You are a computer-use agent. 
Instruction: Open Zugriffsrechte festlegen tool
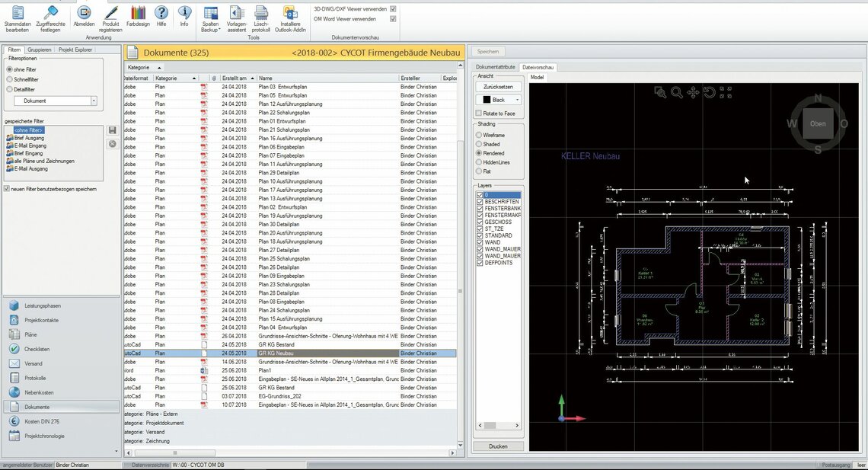tap(50, 19)
